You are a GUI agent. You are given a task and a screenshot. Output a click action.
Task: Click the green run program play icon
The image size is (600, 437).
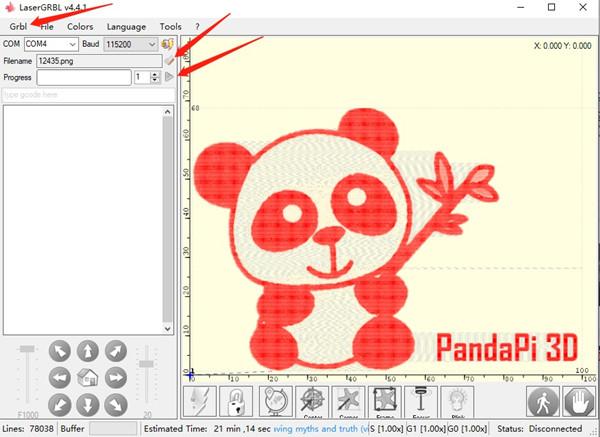click(169, 77)
